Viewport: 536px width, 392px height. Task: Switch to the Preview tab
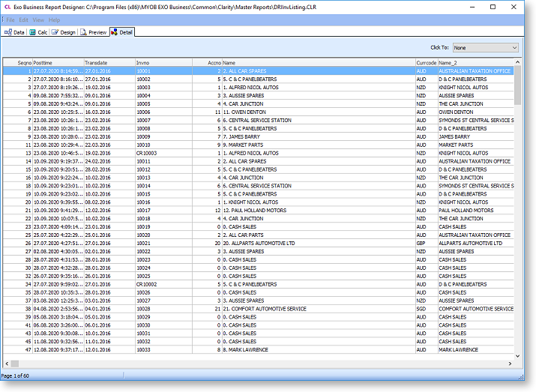click(x=93, y=32)
